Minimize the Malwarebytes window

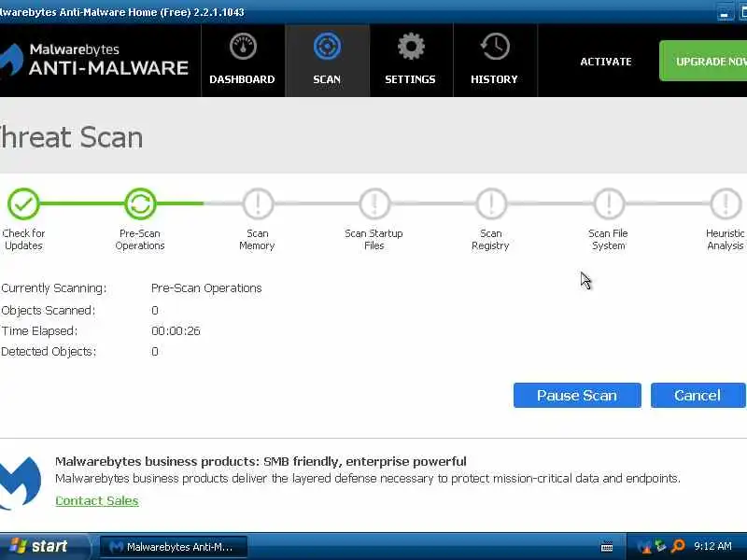pos(725,13)
